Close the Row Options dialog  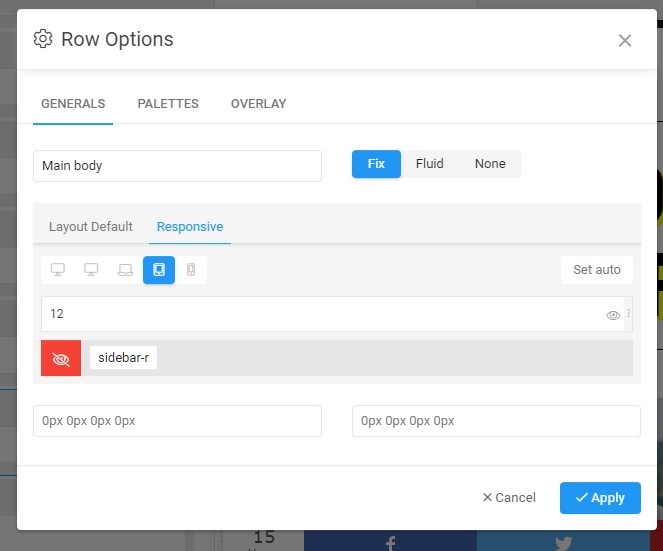(x=625, y=40)
